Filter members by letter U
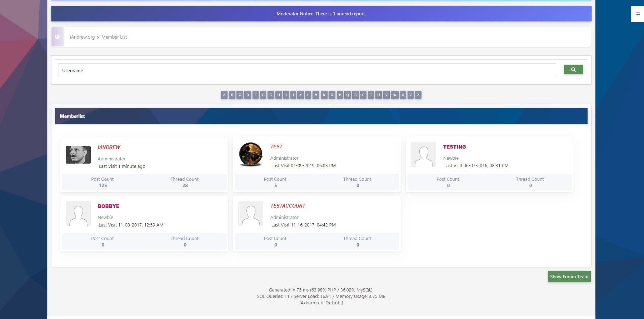644x319 pixels. click(379, 95)
